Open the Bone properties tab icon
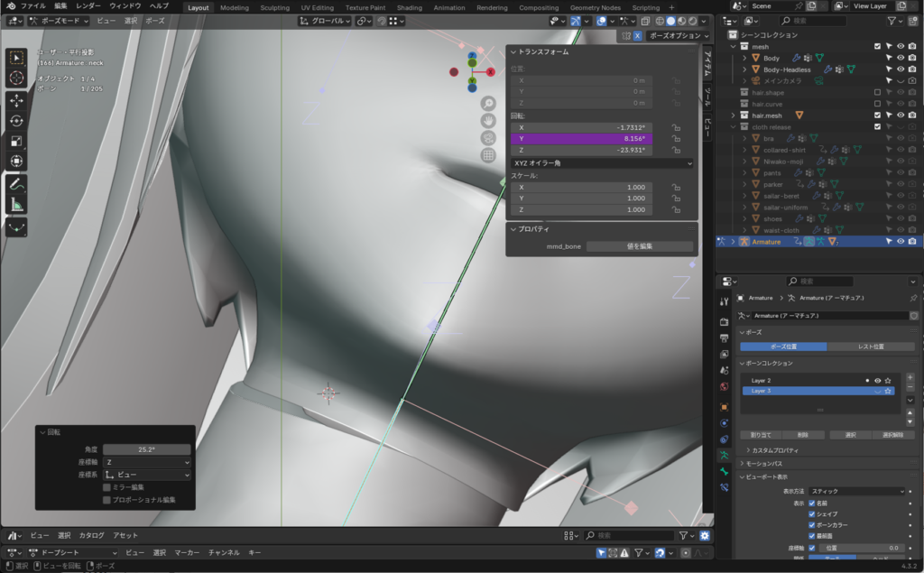 [724, 471]
